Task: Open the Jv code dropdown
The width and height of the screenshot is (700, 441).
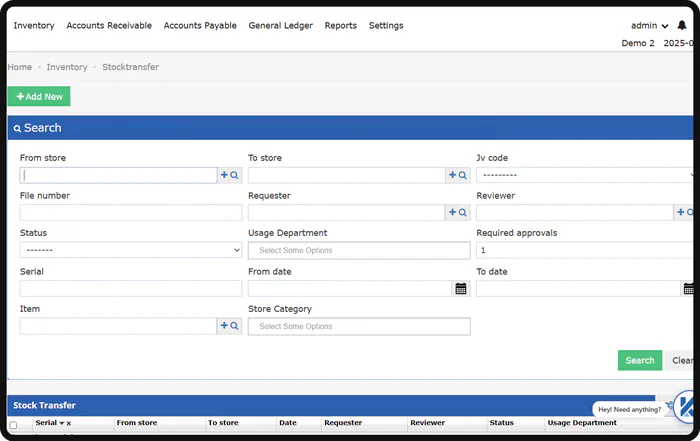Action: point(585,175)
